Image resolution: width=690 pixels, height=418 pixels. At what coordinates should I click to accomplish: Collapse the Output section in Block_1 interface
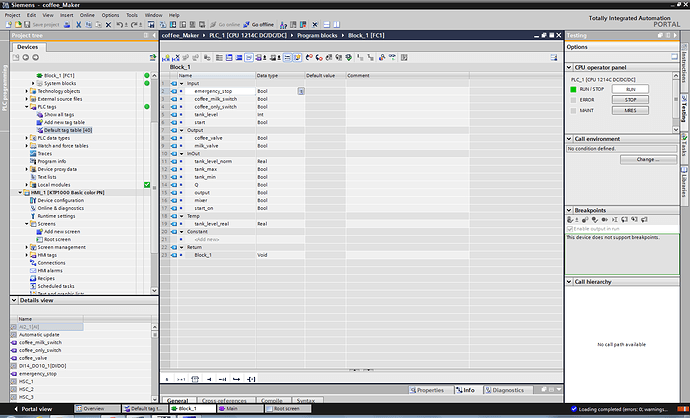tap(181, 130)
